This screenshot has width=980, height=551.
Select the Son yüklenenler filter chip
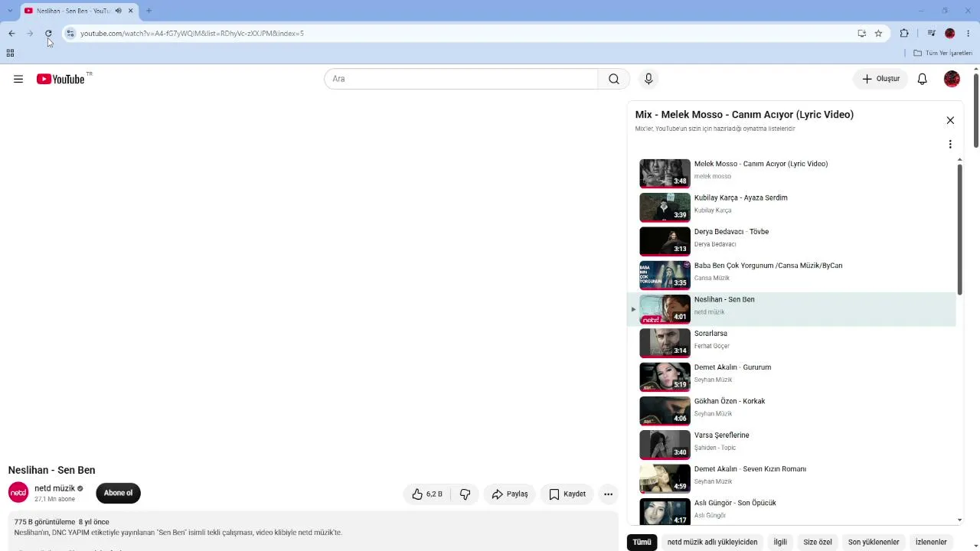(x=874, y=542)
